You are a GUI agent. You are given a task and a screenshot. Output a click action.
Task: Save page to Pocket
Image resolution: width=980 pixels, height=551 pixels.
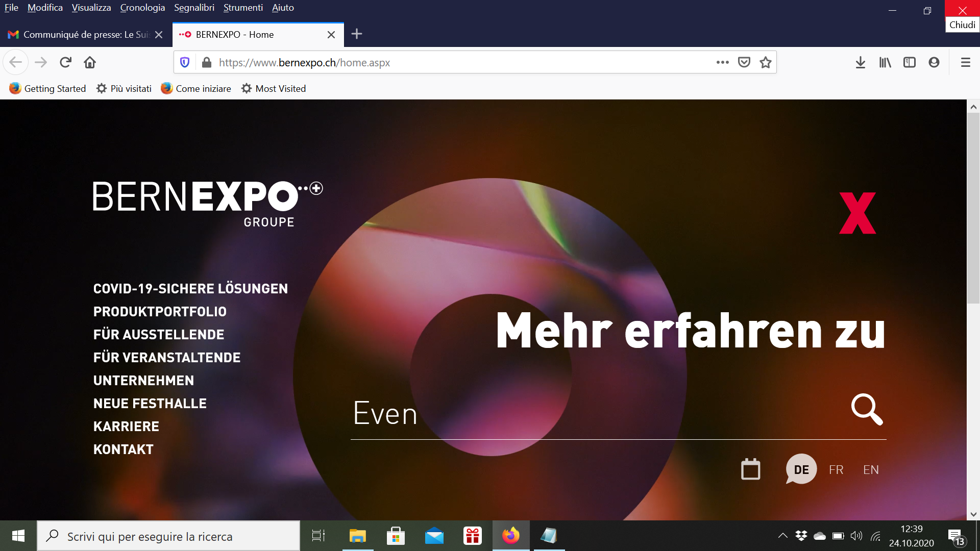pos(744,62)
